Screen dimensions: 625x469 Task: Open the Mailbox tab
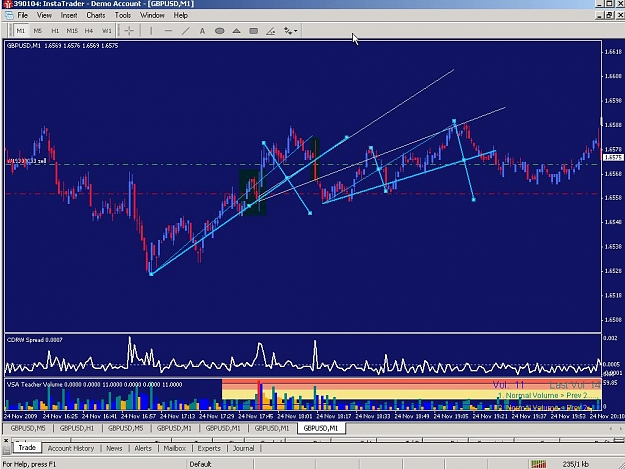click(x=175, y=448)
